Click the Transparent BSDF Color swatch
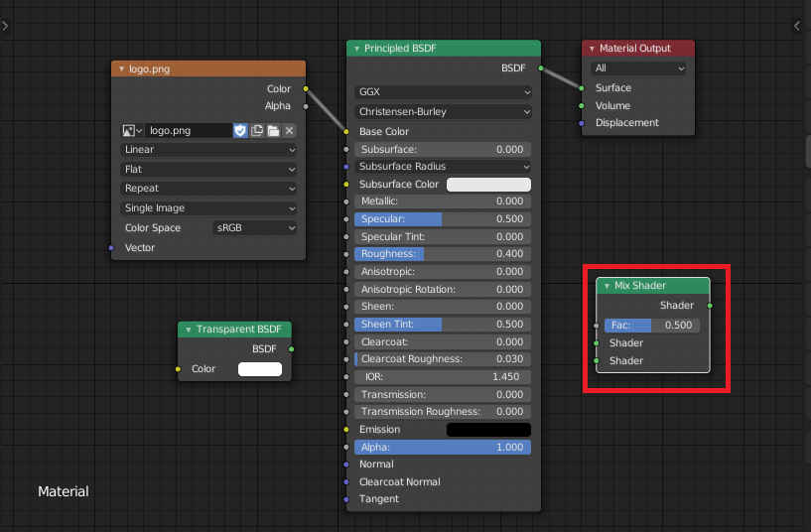Image resolution: width=811 pixels, height=532 pixels. (x=260, y=369)
